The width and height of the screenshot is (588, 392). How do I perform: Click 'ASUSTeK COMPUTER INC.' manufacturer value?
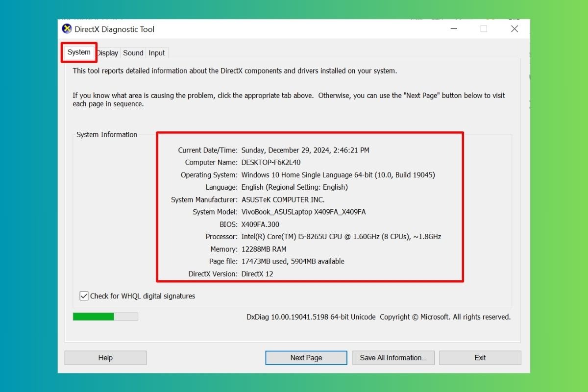(283, 200)
